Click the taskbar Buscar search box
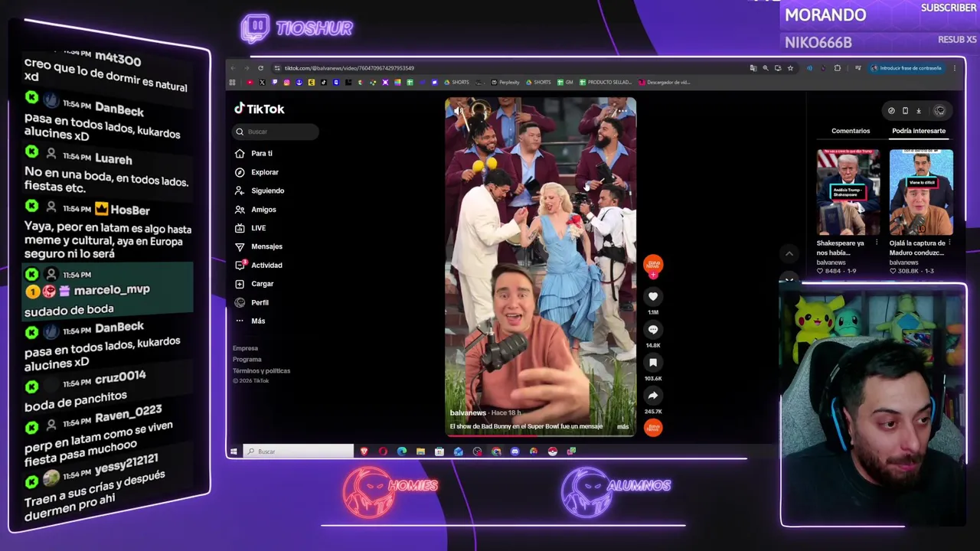The height and width of the screenshot is (551, 980). click(298, 452)
